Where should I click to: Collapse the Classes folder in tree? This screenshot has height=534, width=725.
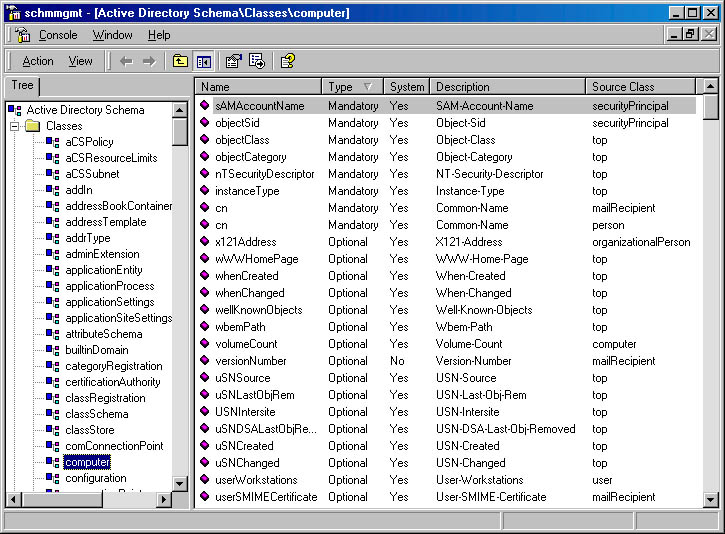click(x=15, y=126)
